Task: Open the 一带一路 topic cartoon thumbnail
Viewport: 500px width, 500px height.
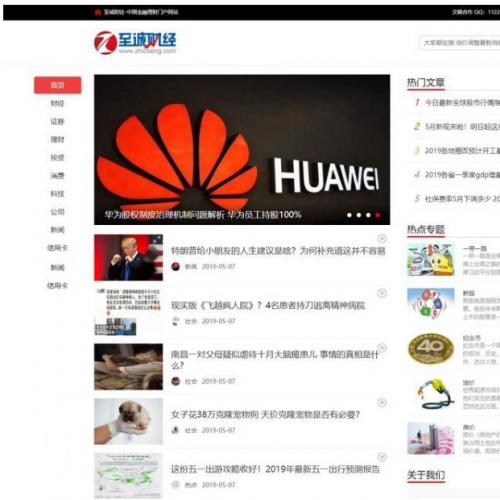Action: pos(431,259)
